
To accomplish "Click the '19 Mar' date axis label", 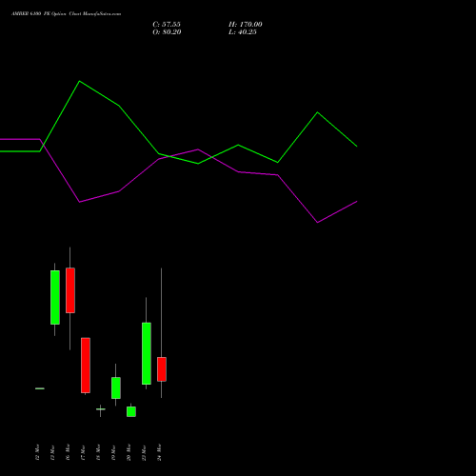I will coord(113,452).
